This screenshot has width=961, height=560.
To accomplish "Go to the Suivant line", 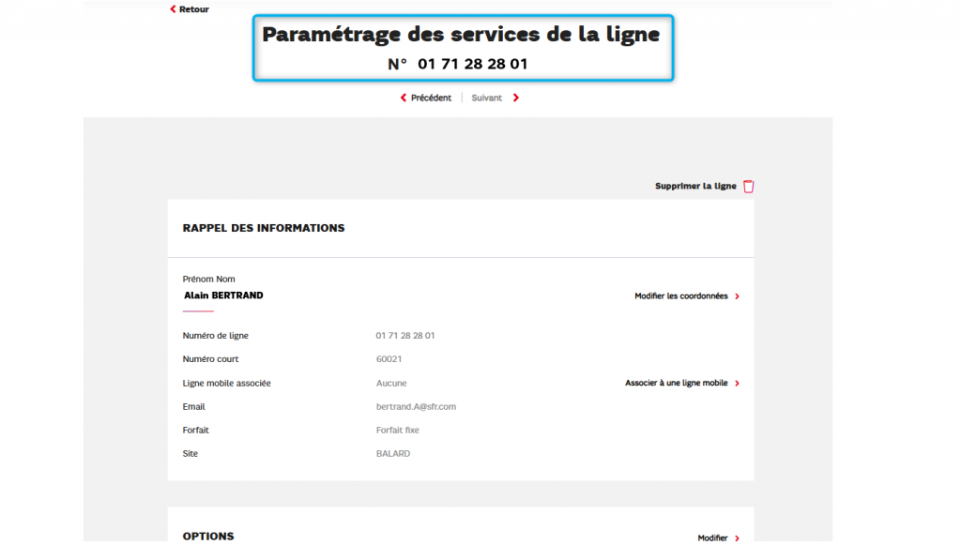I will click(x=486, y=98).
